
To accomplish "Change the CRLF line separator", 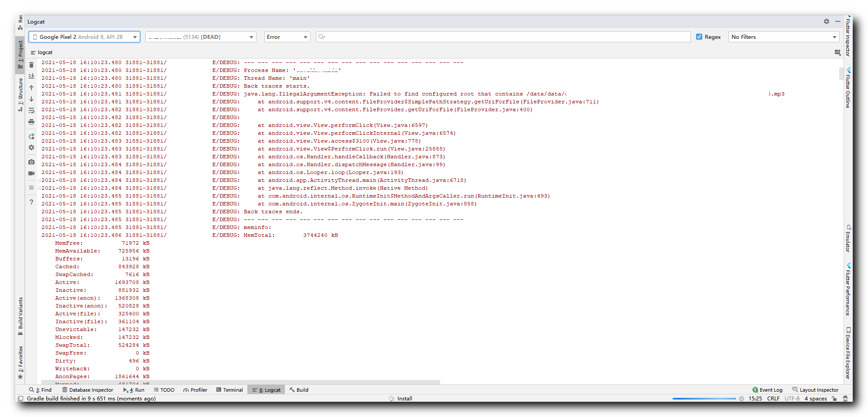I will 773,398.
